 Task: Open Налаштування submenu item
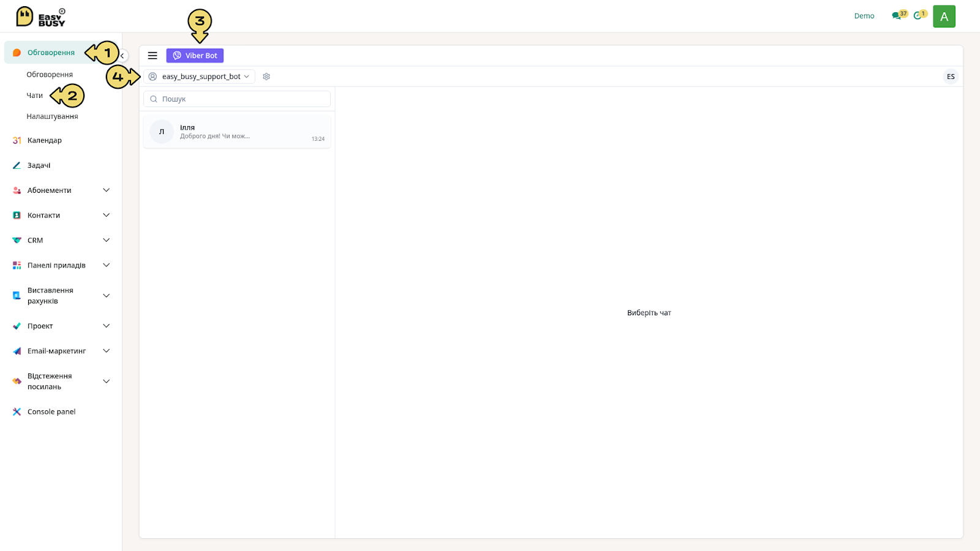(x=52, y=116)
